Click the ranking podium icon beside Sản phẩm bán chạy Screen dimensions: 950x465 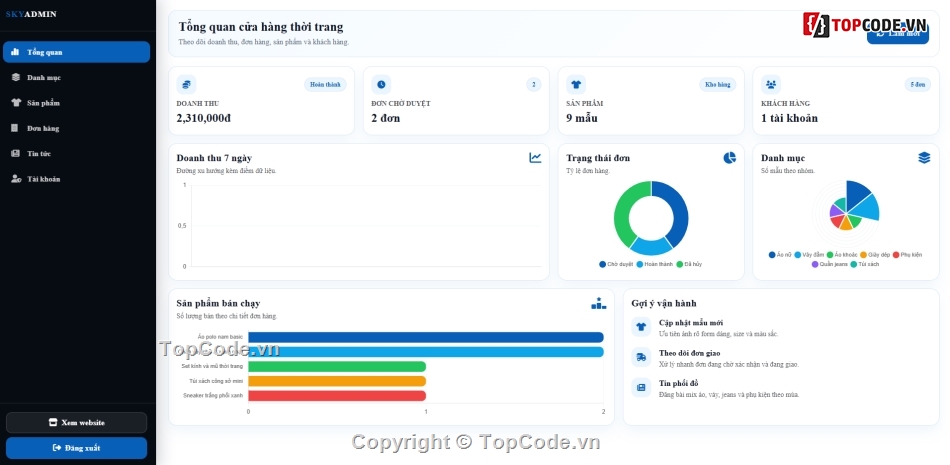pos(599,303)
